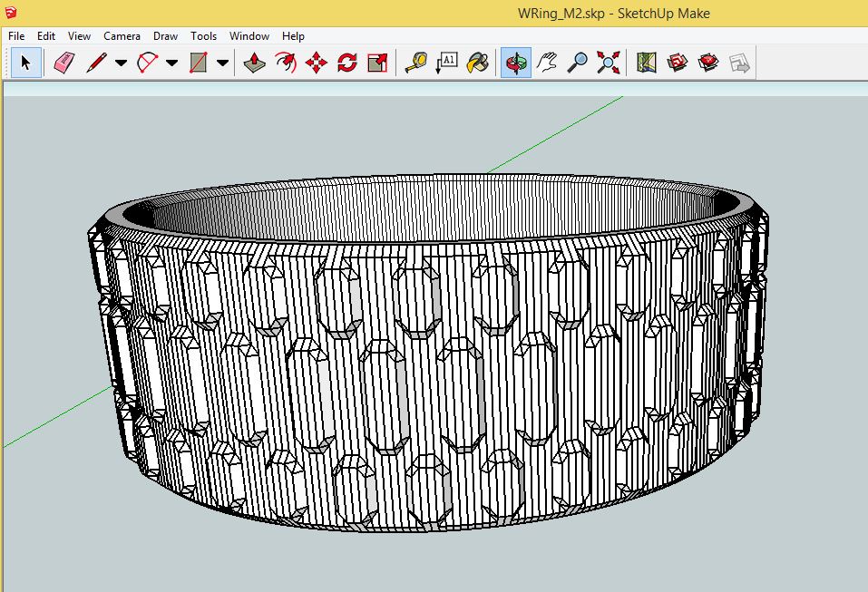Screen dimensions: 868x592
Task: Click the greyed Send to LayOut icon
Action: (739, 63)
